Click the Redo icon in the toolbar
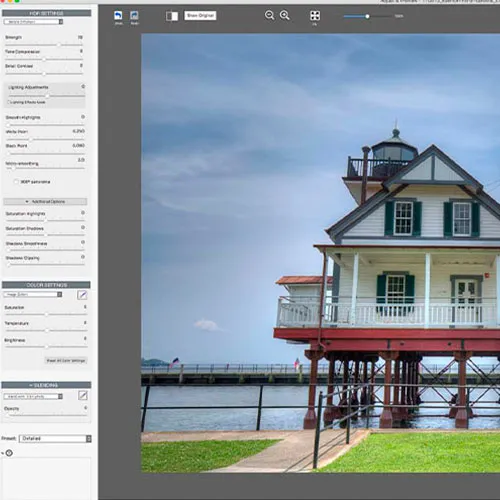 [x=134, y=15]
